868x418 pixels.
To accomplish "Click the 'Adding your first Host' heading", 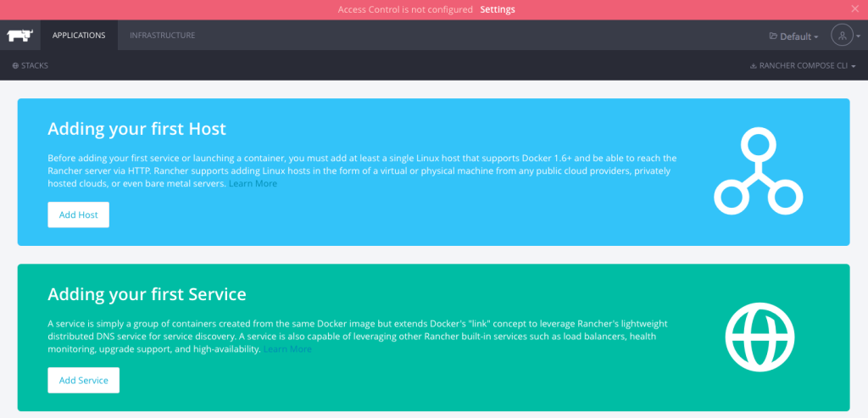I will (136, 129).
